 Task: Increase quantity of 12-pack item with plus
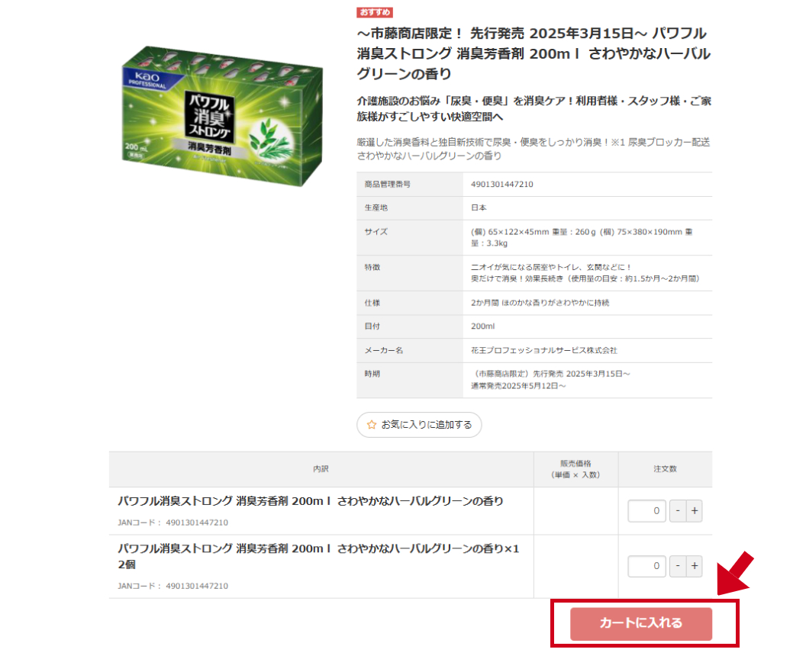click(x=695, y=566)
